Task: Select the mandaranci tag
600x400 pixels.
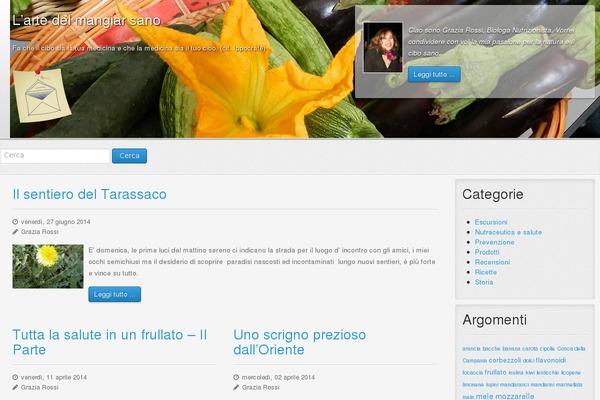Action: [514, 384]
